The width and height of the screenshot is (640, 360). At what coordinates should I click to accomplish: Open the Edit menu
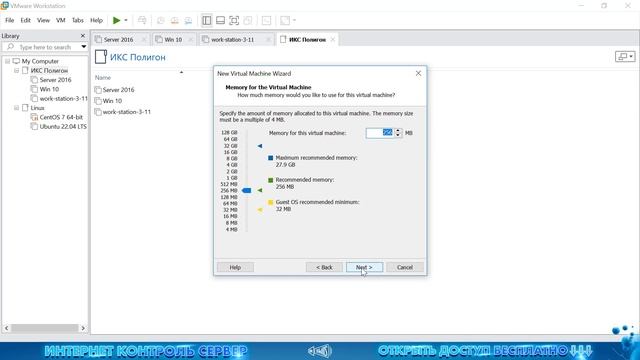pos(25,20)
